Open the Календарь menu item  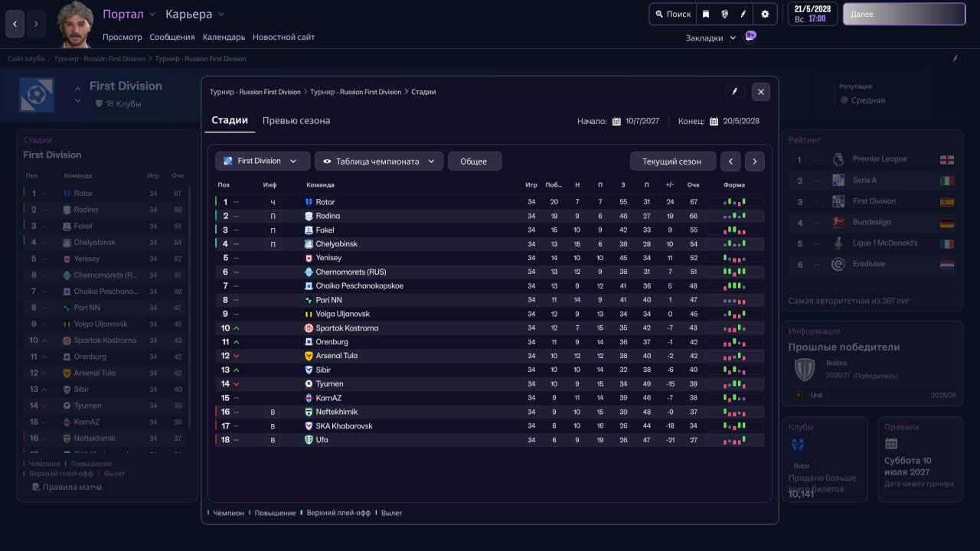point(224,37)
